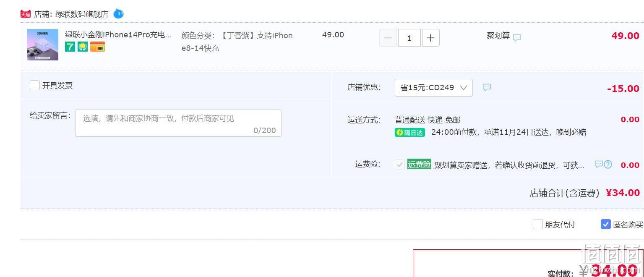Click the quantity input field showing 1
Viewport: 644px width, 277px height.
(409, 38)
